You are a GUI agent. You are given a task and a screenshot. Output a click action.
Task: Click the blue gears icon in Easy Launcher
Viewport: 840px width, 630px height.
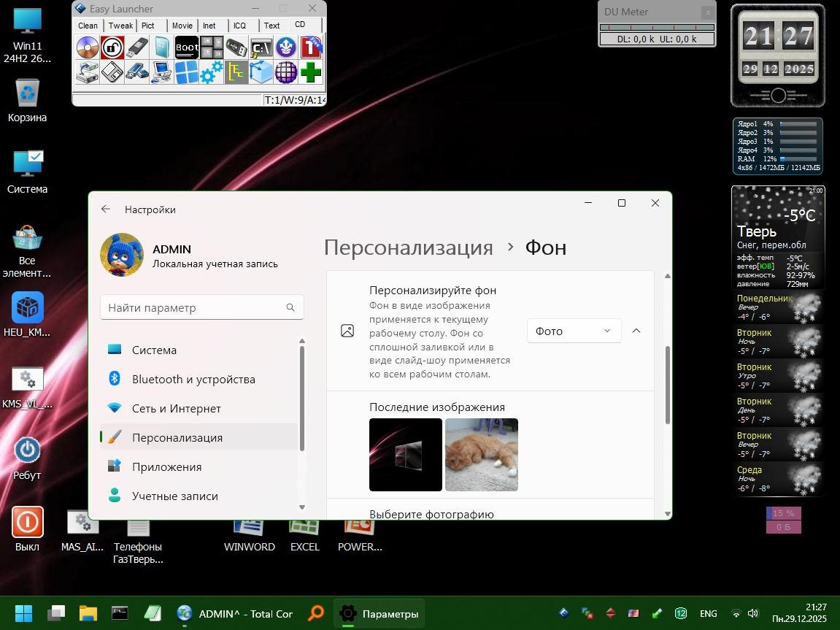pos(211,72)
